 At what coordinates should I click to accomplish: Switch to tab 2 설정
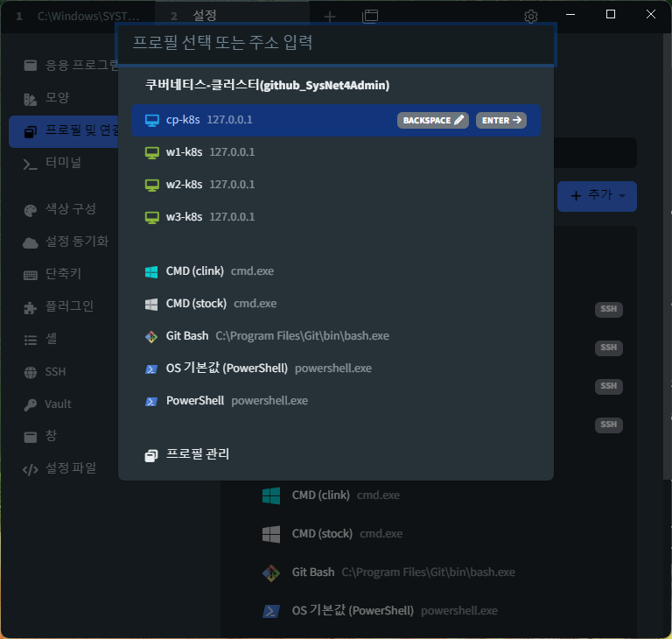232,17
